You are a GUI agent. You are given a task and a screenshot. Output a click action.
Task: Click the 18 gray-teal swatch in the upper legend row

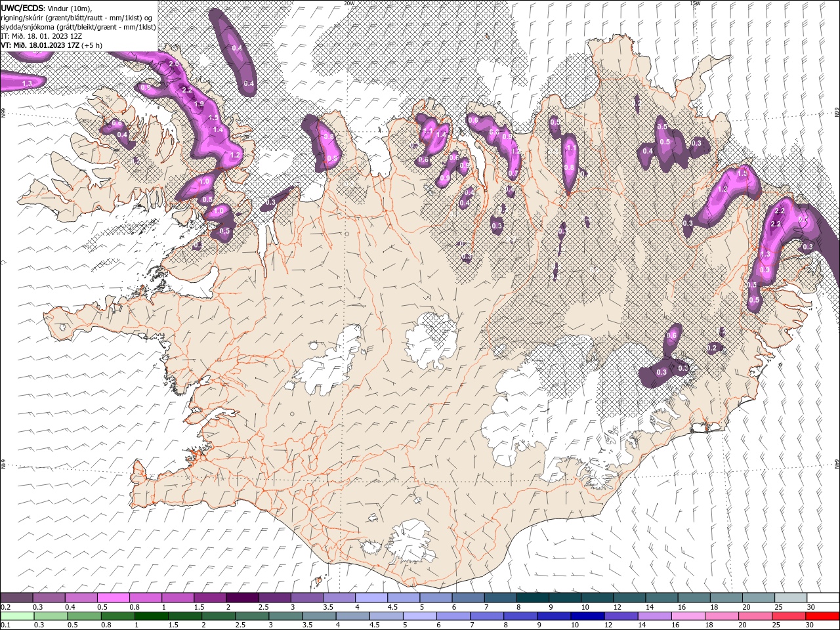click(x=726, y=598)
